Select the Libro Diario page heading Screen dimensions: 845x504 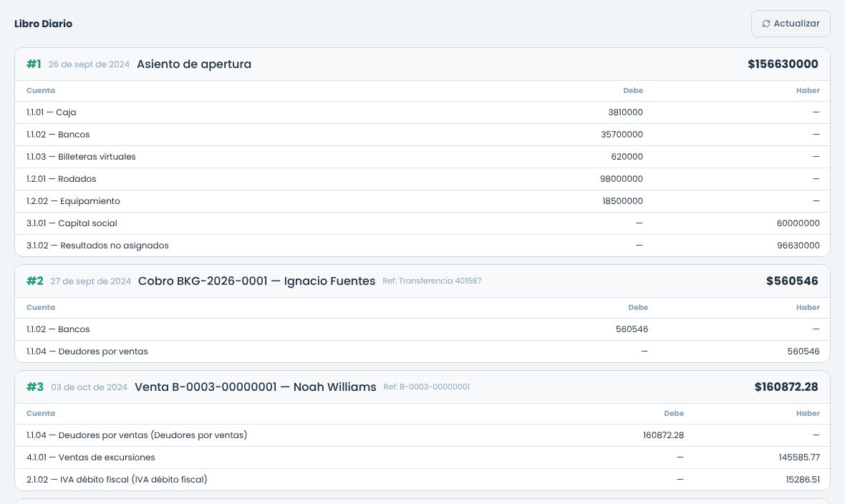click(x=43, y=24)
